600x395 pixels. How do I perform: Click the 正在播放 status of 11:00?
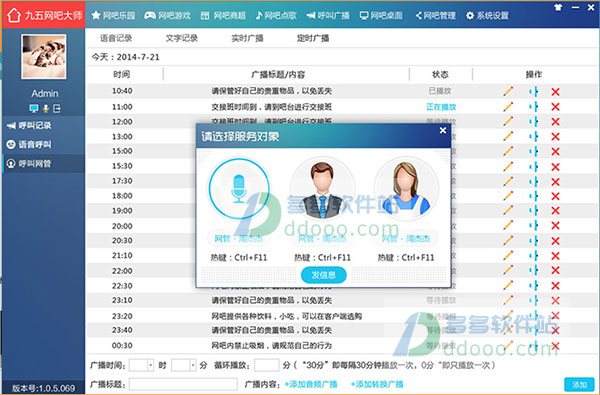point(441,107)
